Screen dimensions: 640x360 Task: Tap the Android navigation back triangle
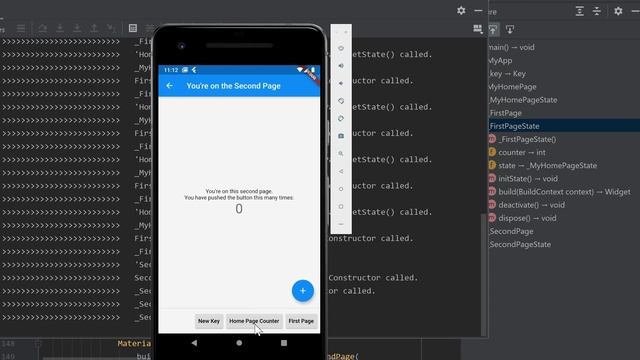click(194, 343)
